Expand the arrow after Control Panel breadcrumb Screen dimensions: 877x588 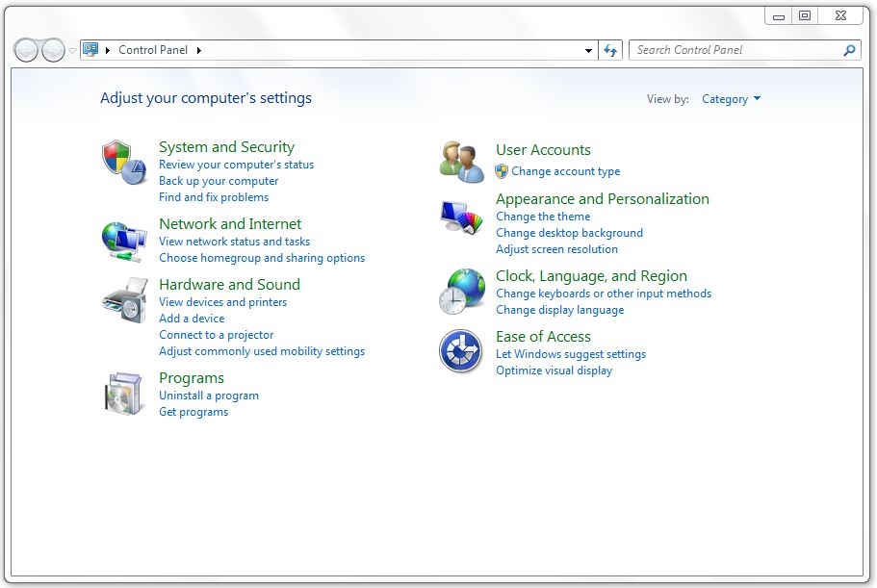point(198,50)
